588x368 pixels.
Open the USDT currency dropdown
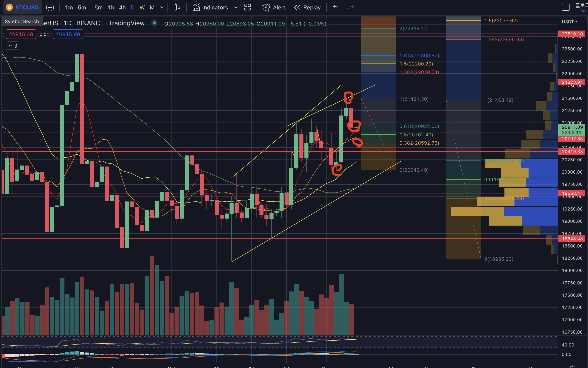click(x=569, y=22)
